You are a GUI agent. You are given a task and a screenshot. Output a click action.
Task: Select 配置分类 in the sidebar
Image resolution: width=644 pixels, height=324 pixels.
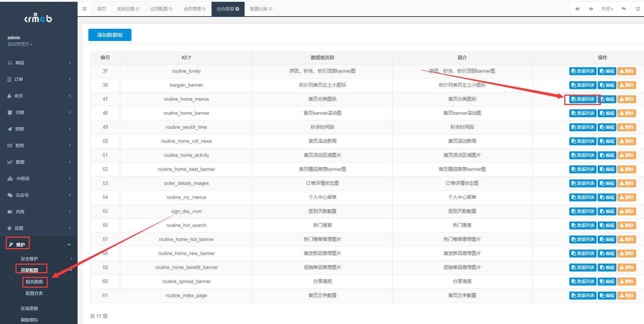pyautogui.click(x=34, y=293)
